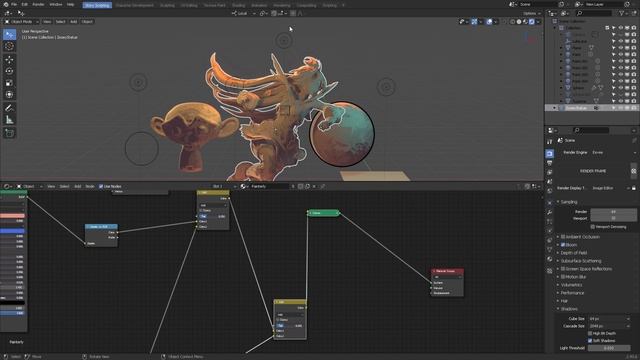640x360 pixels.
Task: Switch viewport to rendered shading
Action: 532,22
